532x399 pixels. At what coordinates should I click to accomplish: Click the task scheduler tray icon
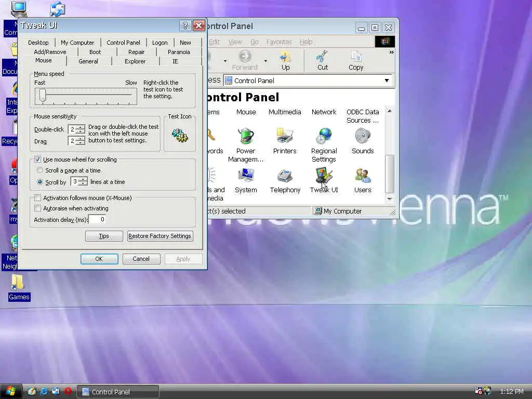(478, 391)
